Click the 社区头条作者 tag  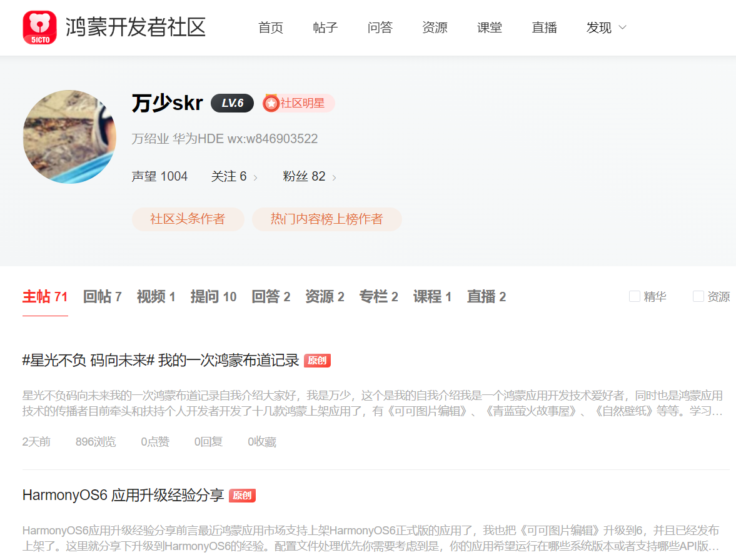(x=188, y=219)
